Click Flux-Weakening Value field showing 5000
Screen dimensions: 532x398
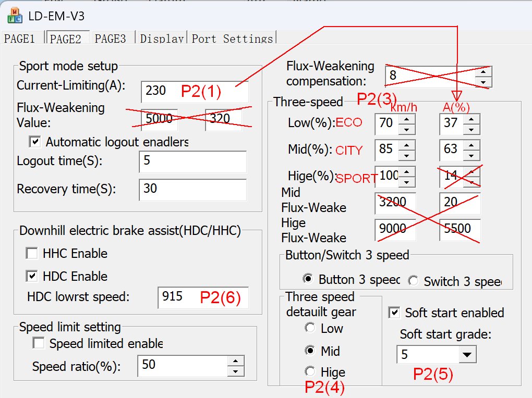pyautogui.click(x=159, y=120)
